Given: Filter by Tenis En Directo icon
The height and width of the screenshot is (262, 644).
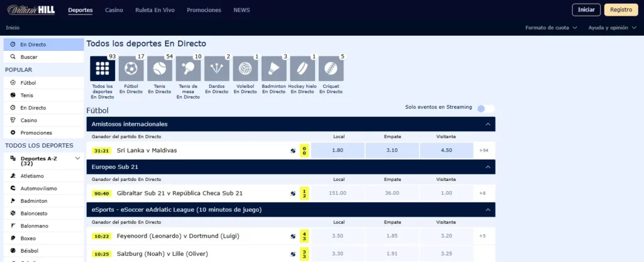Looking at the screenshot, I should [160, 68].
